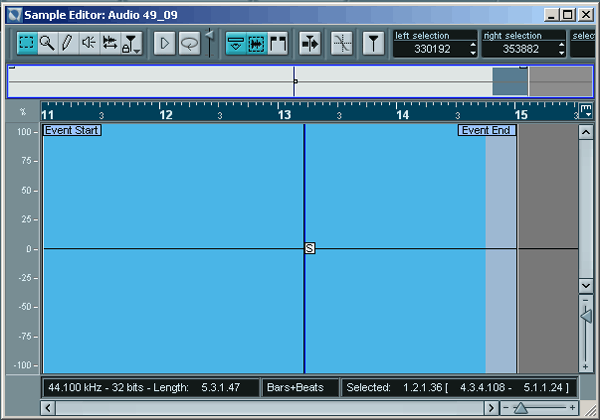Increase left selection with up stepper
Image resolution: width=600 pixels, height=420 pixels.
(473, 45)
